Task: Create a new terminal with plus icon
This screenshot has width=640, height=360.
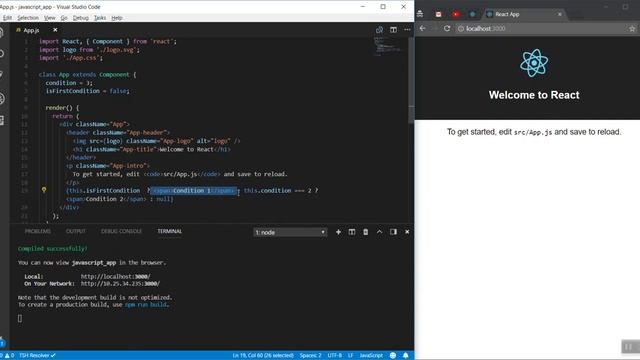Action: click(x=338, y=232)
